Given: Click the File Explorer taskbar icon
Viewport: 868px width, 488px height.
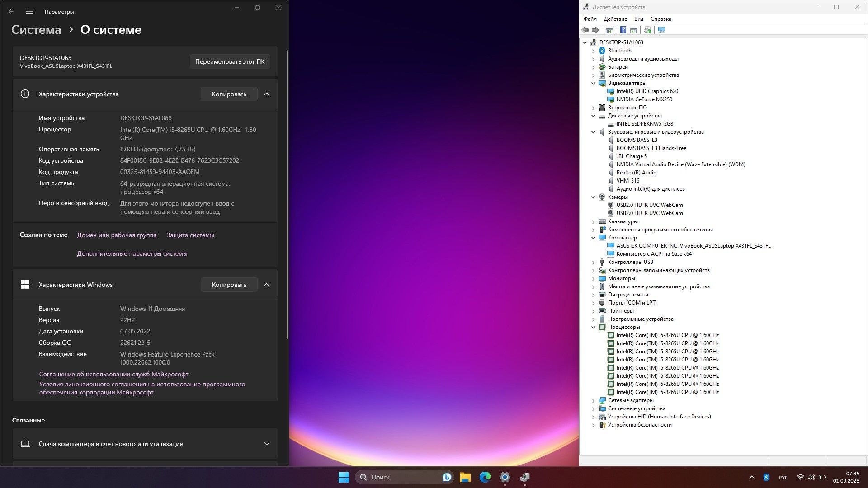Looking at the screenshot, I should 465,477.
